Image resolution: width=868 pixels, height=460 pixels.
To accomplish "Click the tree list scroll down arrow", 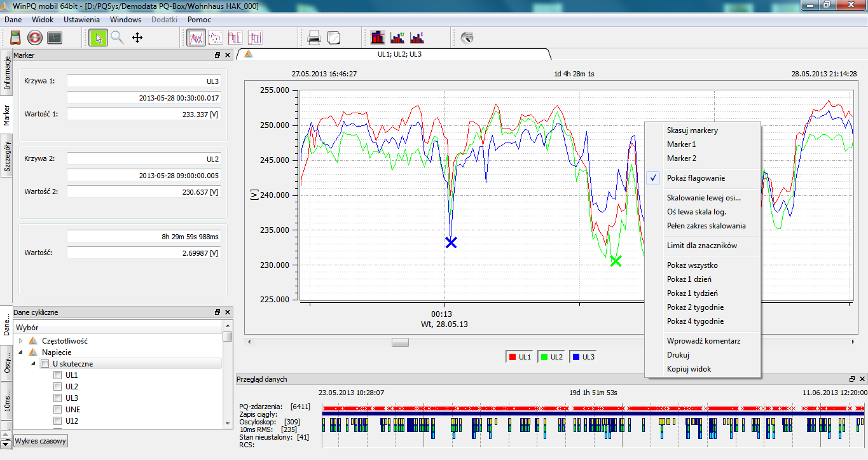I will 227,422.
